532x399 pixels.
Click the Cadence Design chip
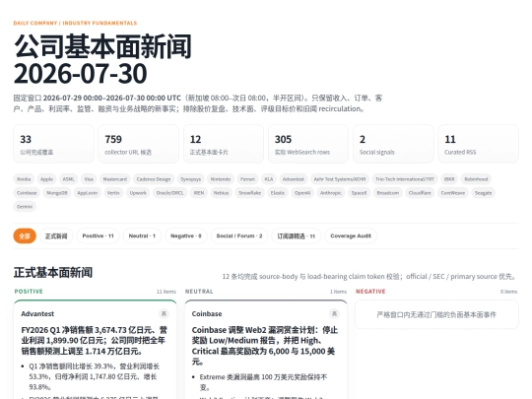154,179
